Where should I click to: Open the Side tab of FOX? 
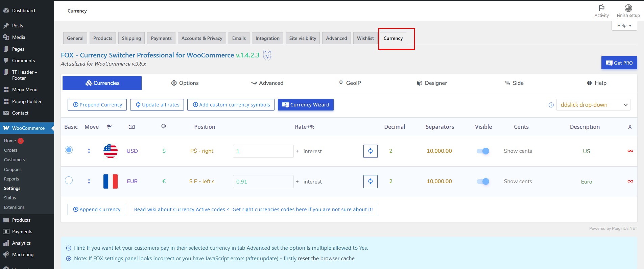coord(514,83)
